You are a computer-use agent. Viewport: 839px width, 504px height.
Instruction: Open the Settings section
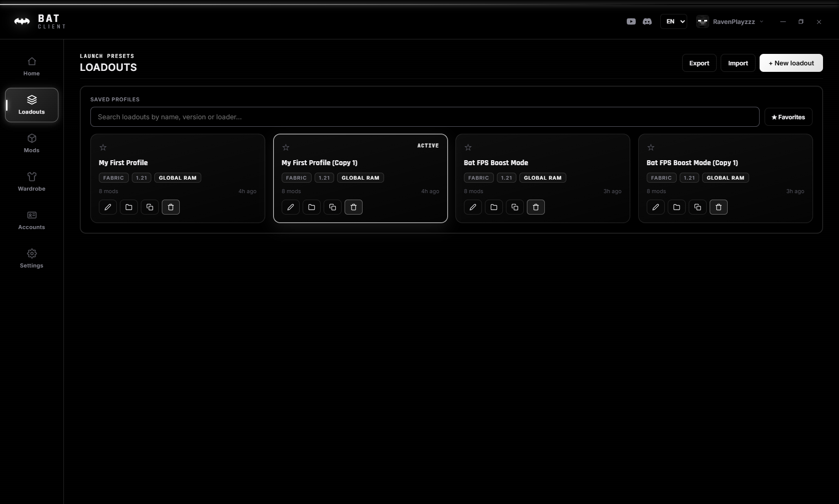[31, 259]
